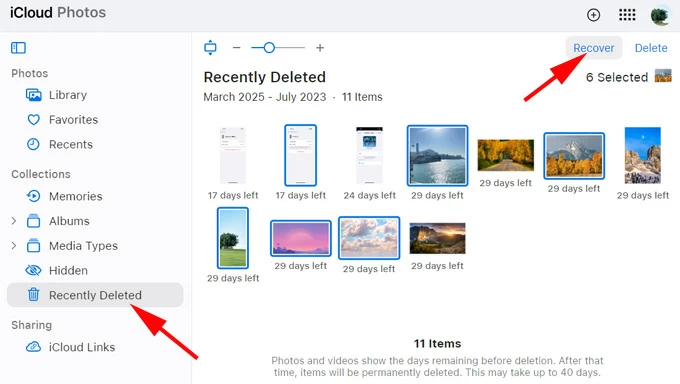Deselect the selected lighthouse sea photo
The width and height of the screenshot is (680, 384).
pyautogui.click(x=437, y=155)
